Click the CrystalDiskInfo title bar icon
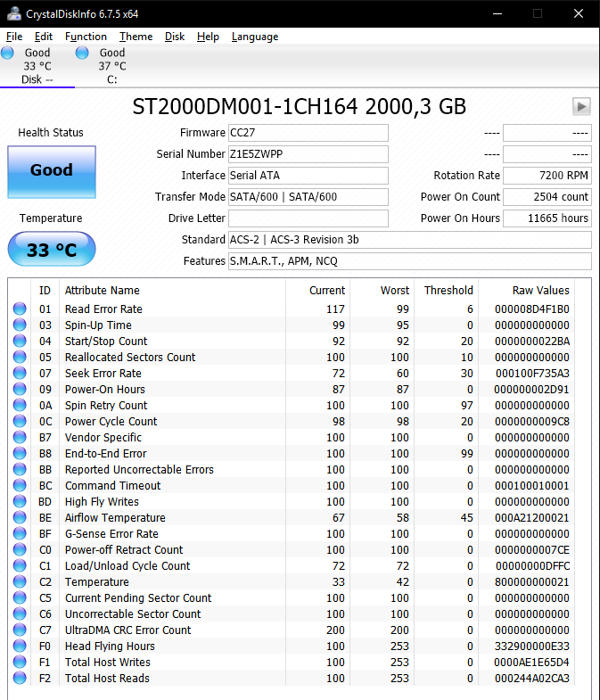This screenshot has height=700, width=600. pyautogui.click(x=14, y=13)
